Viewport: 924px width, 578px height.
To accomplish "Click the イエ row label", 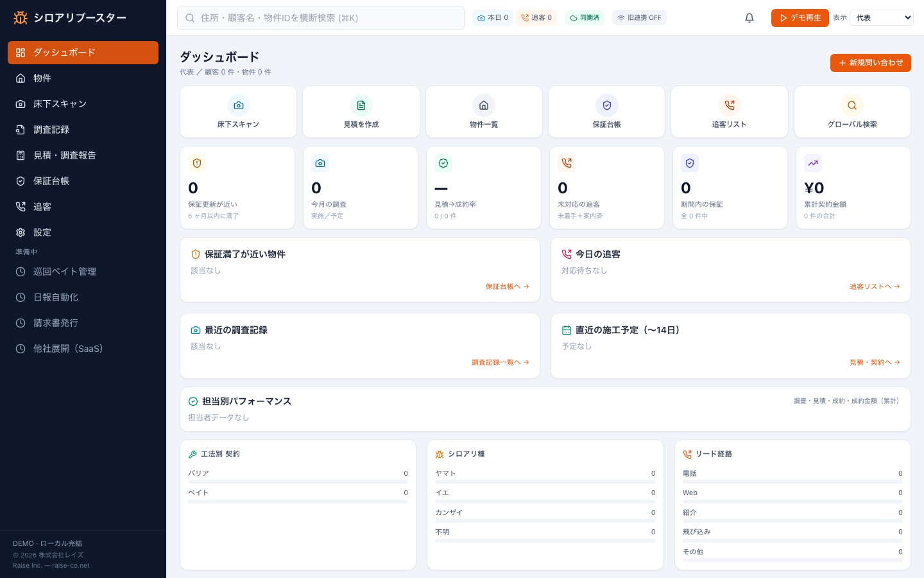I will [x=442, y=493].
